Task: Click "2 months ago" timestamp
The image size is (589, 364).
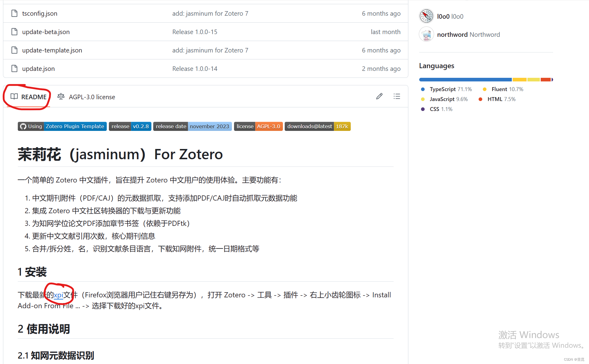Action: 381,68
